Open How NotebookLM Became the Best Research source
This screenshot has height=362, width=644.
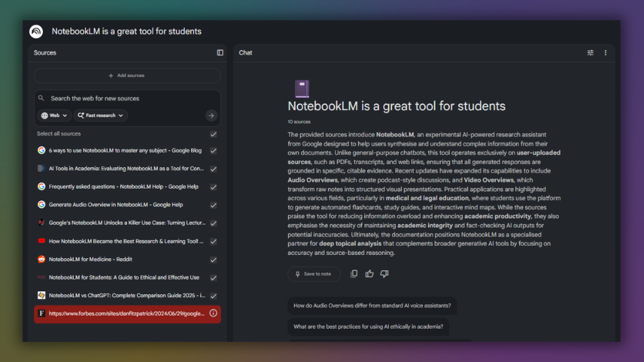point(126,241)
